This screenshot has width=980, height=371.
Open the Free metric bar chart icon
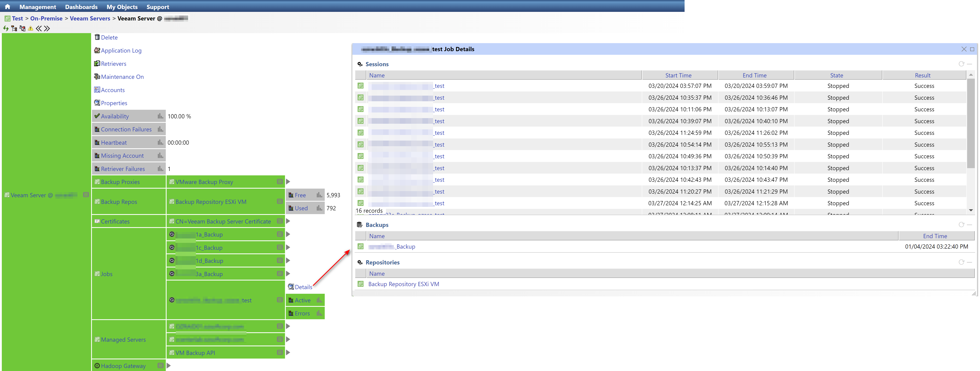click(319, 195)
